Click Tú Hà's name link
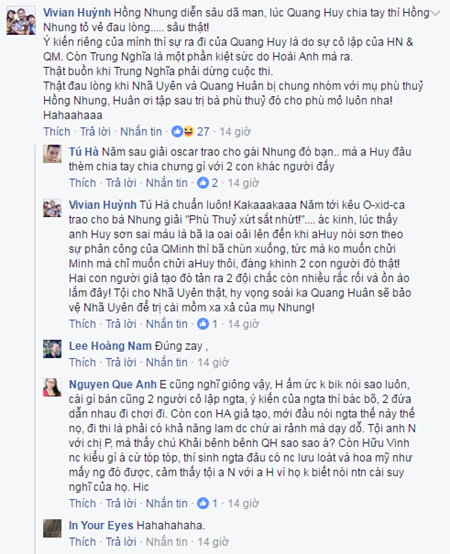The height and width of the screenshot is (554, 450). coord(84,152)
